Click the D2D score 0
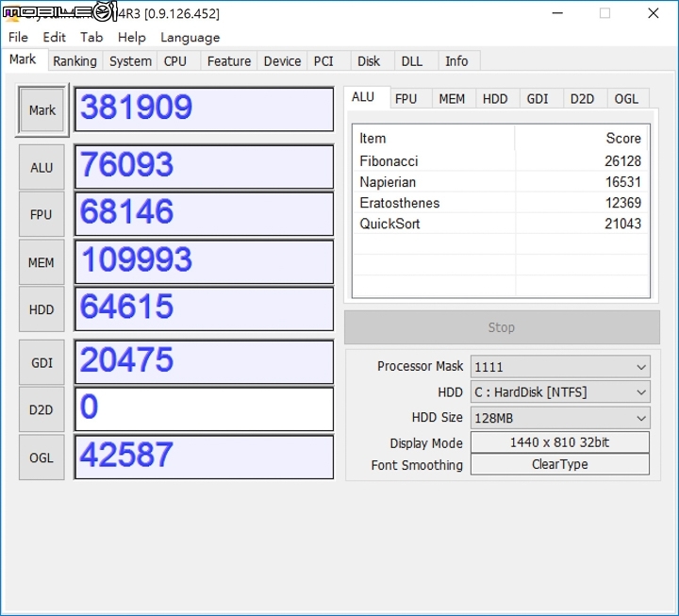 [x=204, y=409]
